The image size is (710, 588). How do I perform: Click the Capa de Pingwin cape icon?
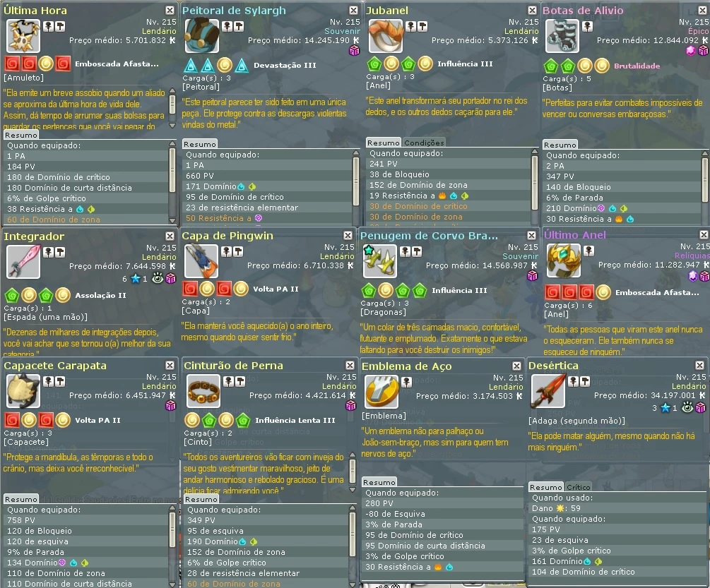click(201, 261)
